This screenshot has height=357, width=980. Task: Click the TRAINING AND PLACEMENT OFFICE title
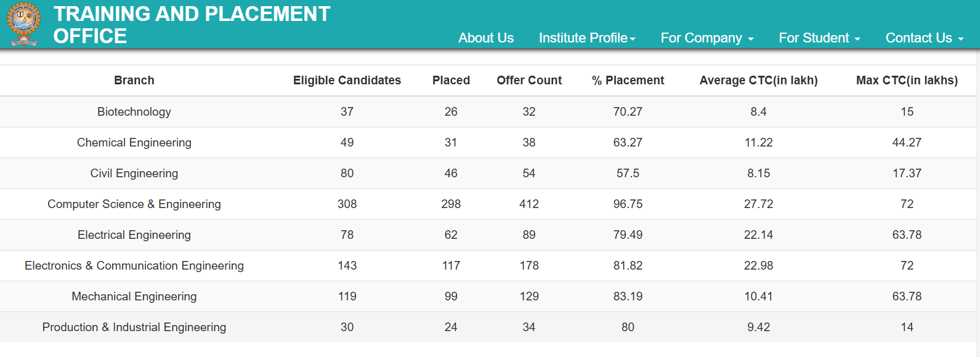tap(192, 25)
